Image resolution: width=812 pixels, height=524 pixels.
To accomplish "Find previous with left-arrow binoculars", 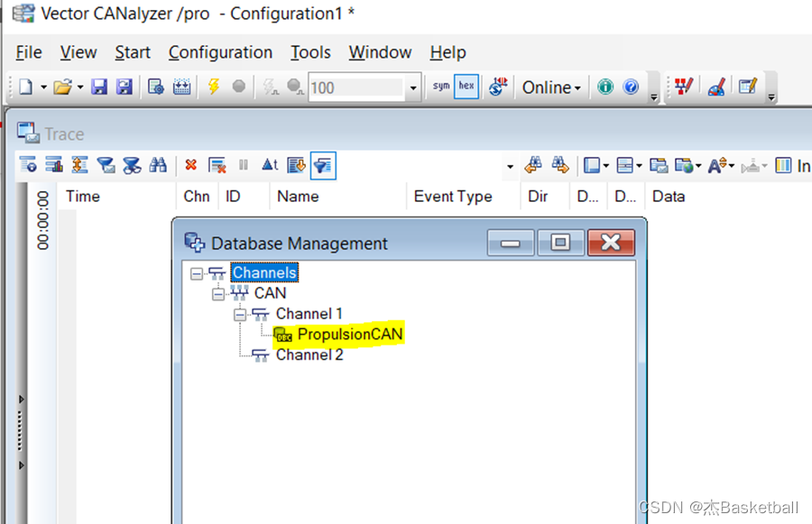I will (533, 165).
